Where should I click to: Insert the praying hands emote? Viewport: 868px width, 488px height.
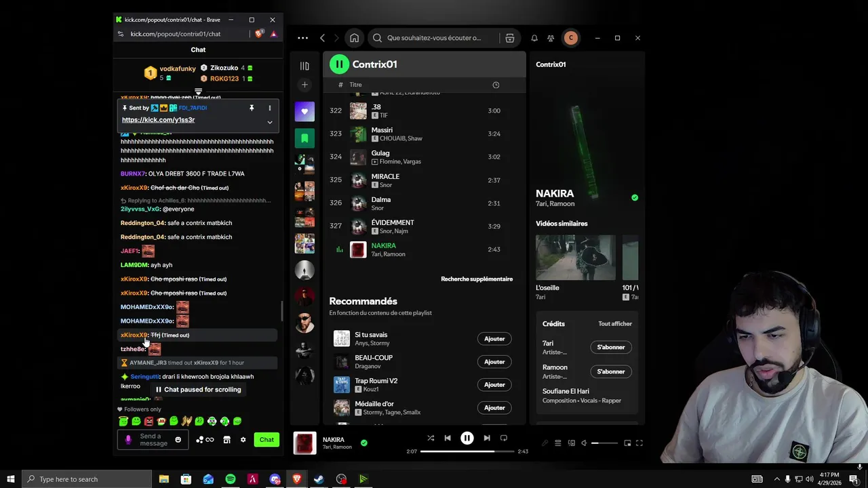(x=186, y=421)
